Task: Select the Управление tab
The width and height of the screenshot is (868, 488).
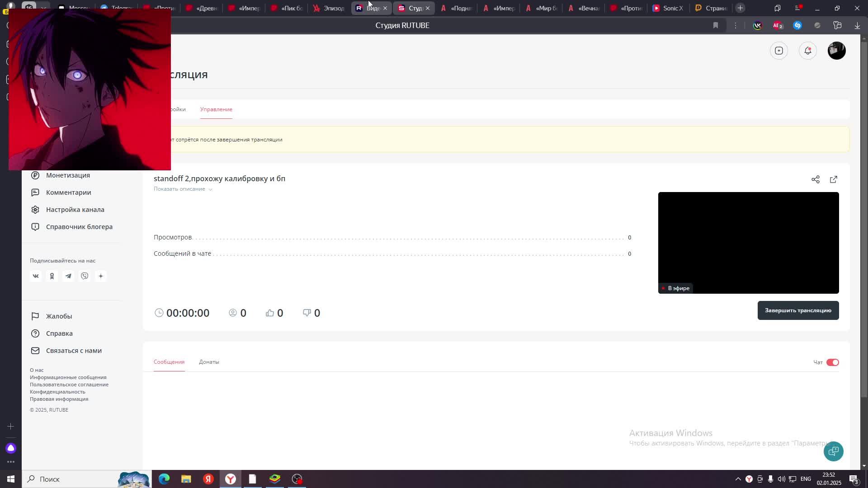Action: [216, 109]
